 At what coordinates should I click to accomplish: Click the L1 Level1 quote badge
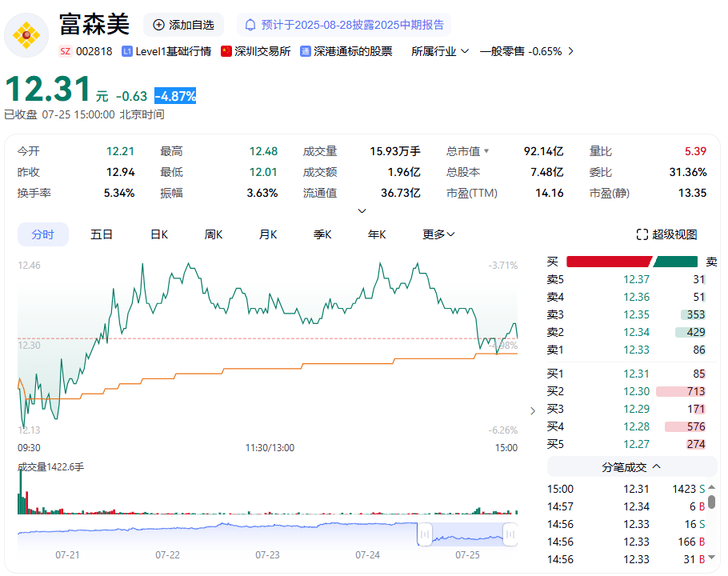[x=127, y=51]
